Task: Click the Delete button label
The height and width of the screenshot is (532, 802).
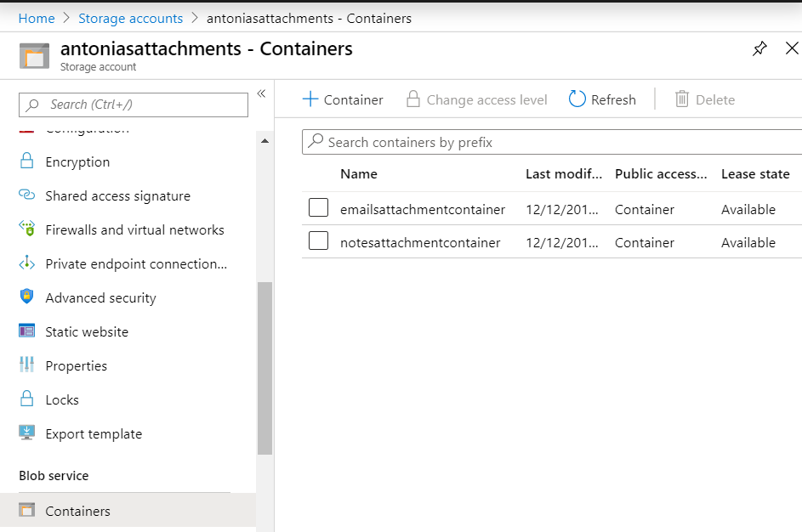Action: [x=715, y=99]
